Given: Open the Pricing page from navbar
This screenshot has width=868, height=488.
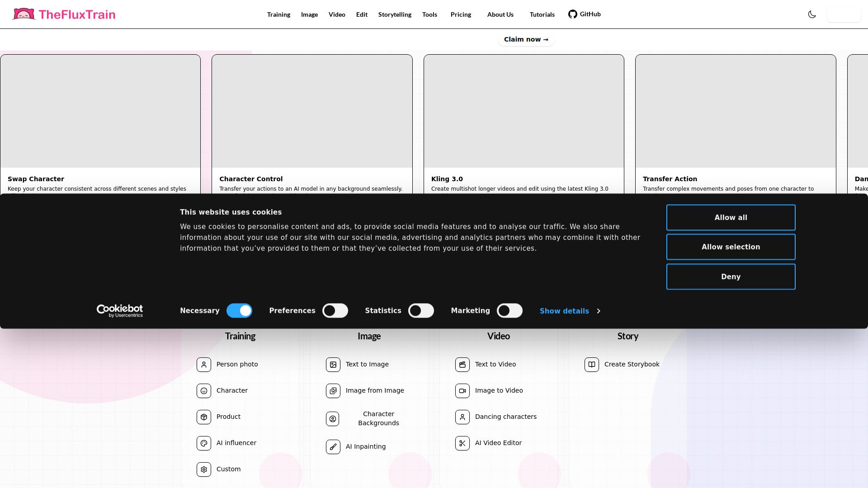Looking at the screenshot, I should (461, 14).
